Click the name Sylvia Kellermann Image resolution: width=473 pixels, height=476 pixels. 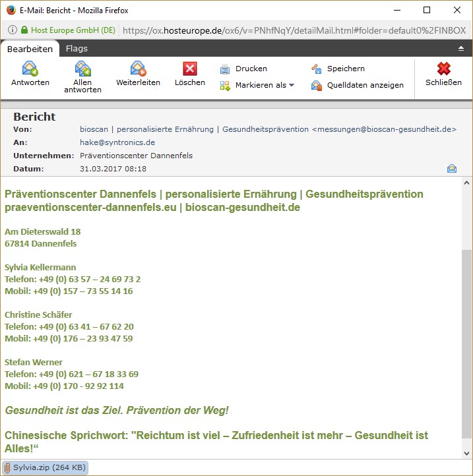[40, 268]
